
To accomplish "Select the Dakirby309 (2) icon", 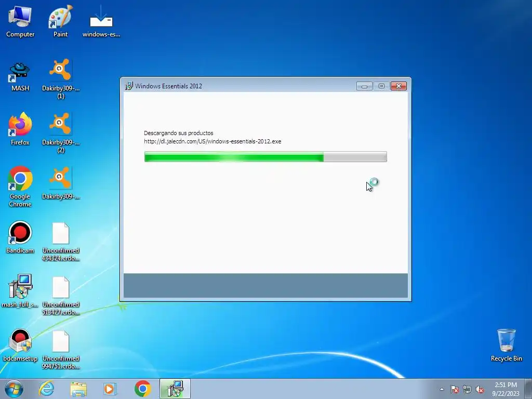I will (60, 133).
